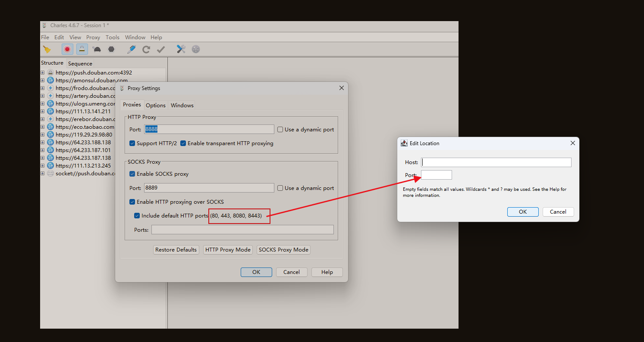Click lightning icon next to artery.douban
644x342 pixels.
[x=50, y=96]
